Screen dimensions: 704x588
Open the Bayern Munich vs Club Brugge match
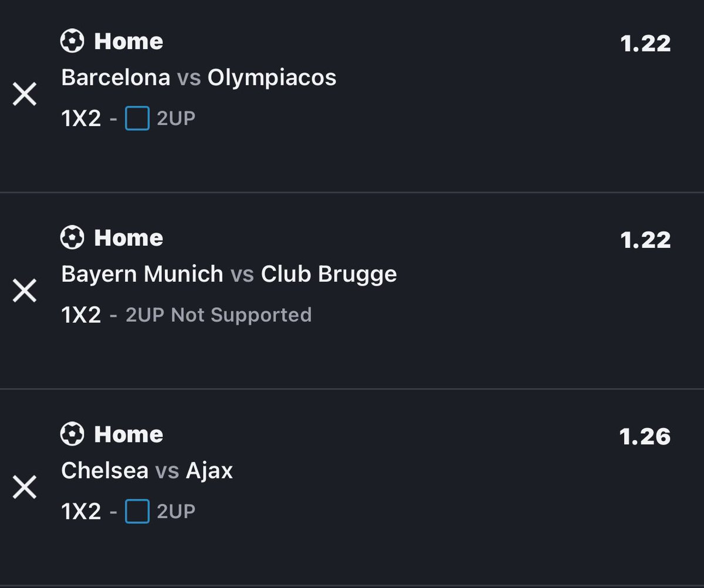[229, 274]
